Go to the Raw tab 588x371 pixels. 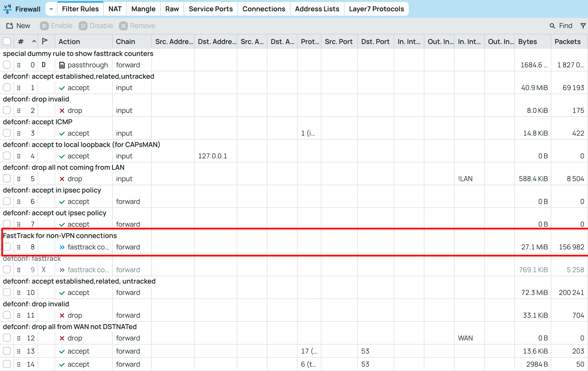pyautogui.click(x=172, y=9)
